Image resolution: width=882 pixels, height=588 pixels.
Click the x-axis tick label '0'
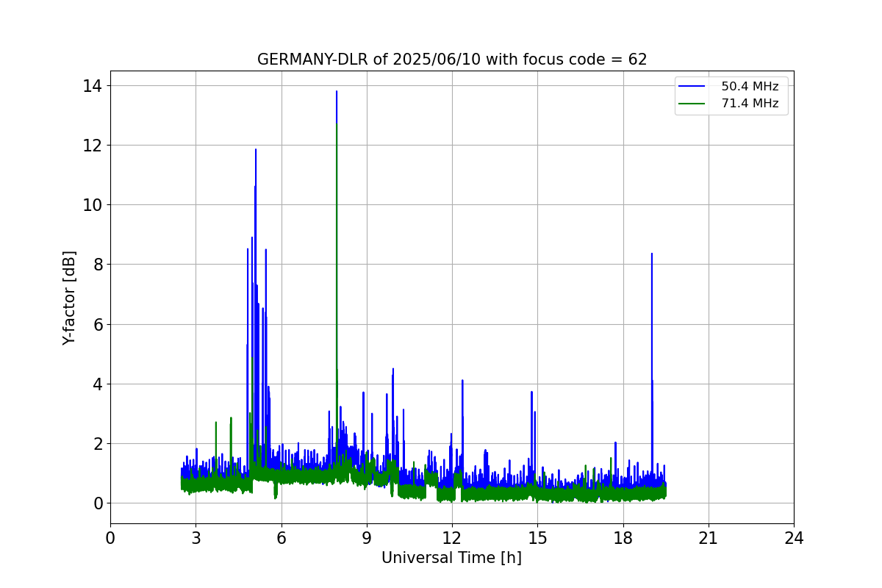click(x=110, y=538)
